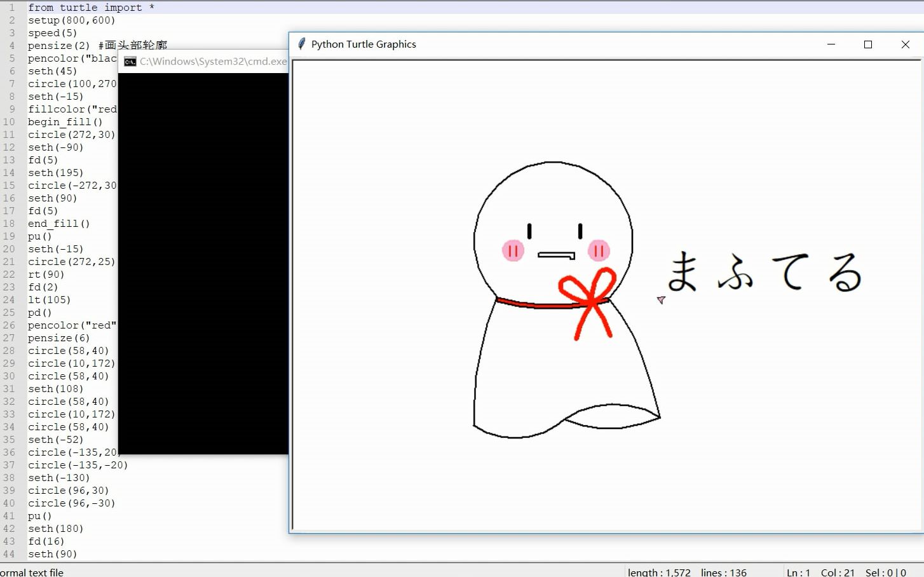Click code line 'fd(16)'
The width and height of the screenshot is (924, 577).
coord(46,541)
